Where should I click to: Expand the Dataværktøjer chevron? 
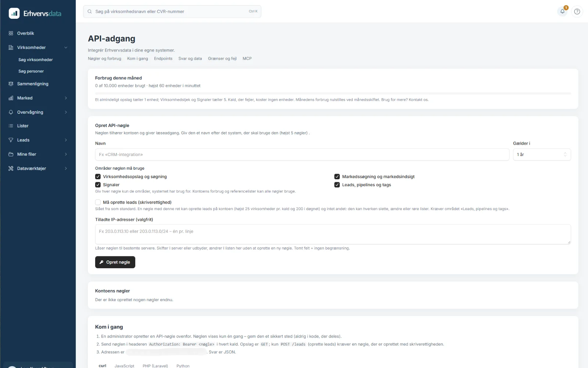pyautogui.click(x=66, y=169)
